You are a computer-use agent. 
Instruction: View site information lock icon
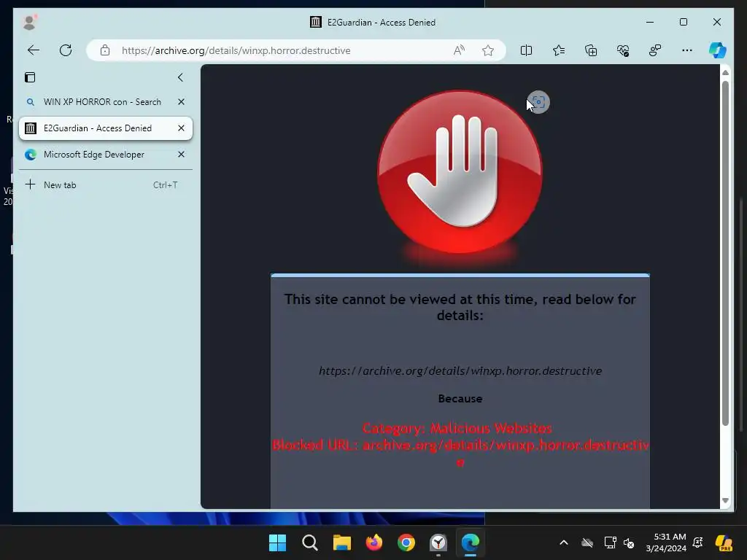click(x=105, y=50)
